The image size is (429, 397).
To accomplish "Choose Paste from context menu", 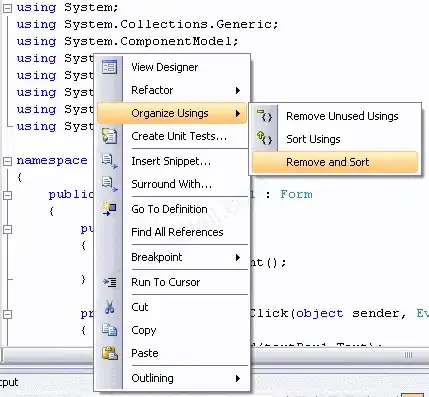I will pyautogui.click(x=172, y=353).
